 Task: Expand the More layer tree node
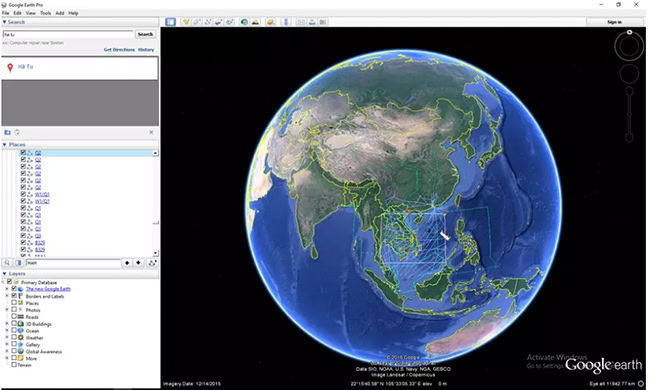[7, 358]
